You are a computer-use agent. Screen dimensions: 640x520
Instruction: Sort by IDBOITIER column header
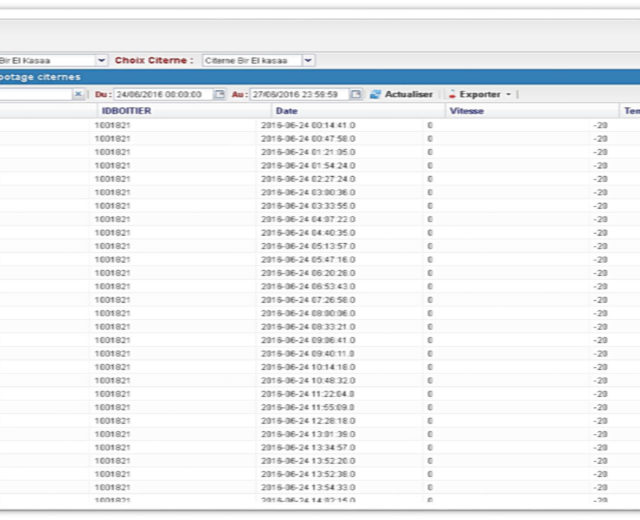pos(126,111)
